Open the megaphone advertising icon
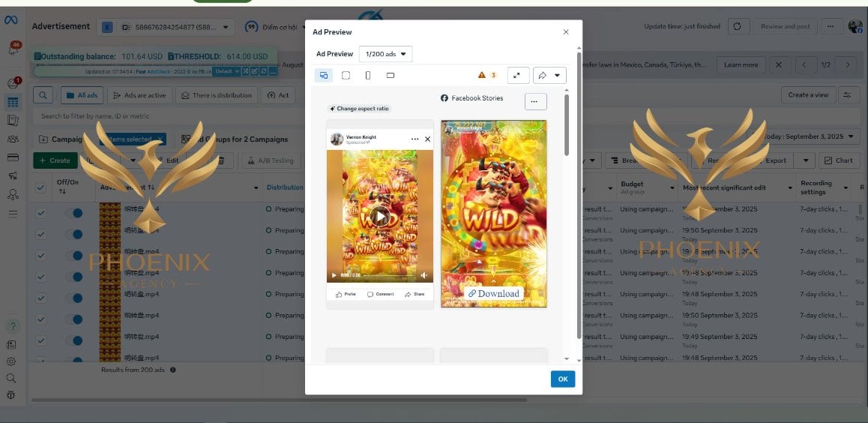This screenshot has height=423, width=868. tap(13, 175)
